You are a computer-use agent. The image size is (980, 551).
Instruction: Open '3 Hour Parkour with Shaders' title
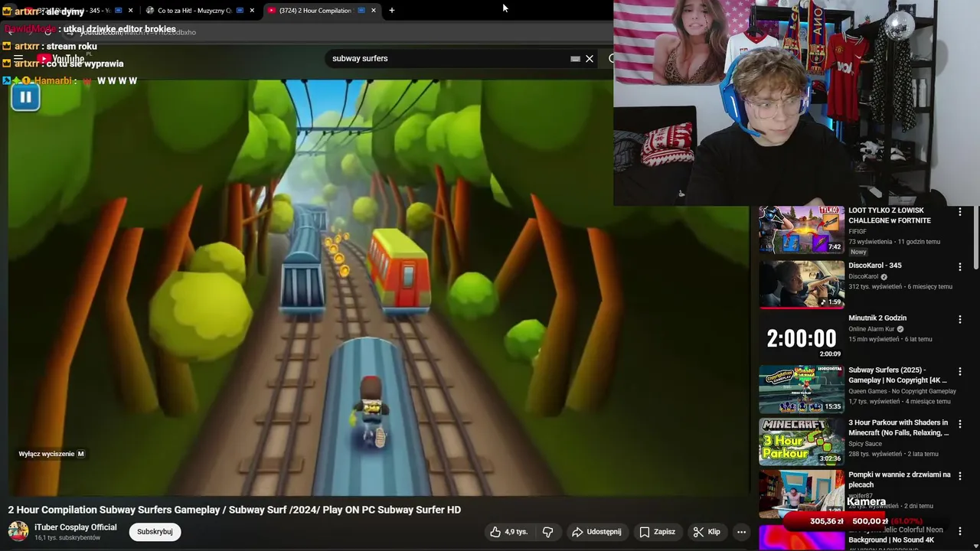tap(898, 427)
